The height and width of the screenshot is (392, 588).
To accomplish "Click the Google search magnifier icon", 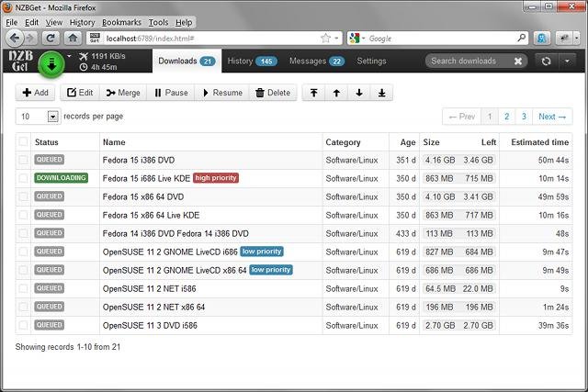I will (x=521, y=38).
